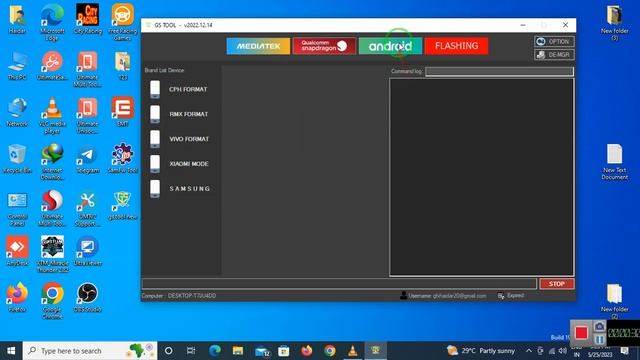The image size is (640, 360).
Task: Open the FLASHING tab
Action: click(x=456, y=46)
